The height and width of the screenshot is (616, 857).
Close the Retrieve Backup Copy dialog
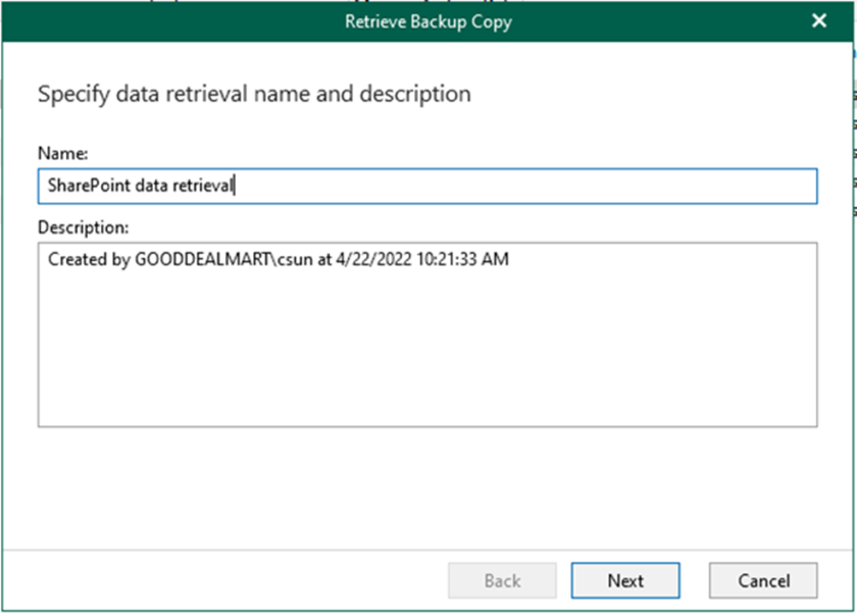coord(819,21)
